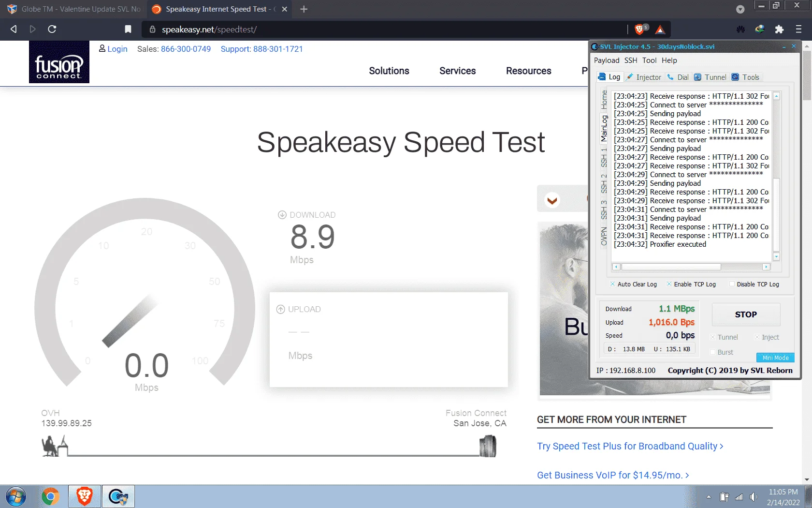
Task: Switch to Mini Mode
Action: pos(775,358)
